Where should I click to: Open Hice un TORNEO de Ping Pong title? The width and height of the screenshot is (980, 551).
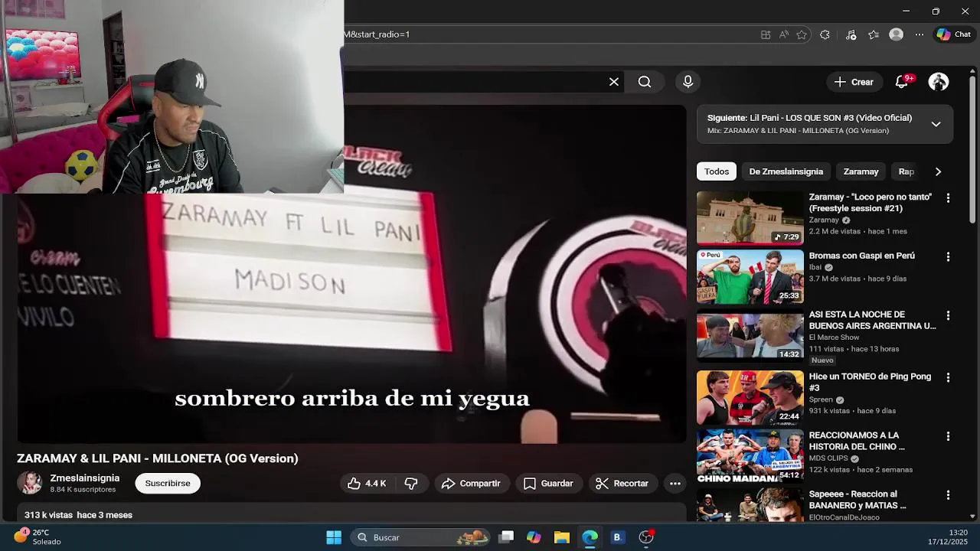870,382
